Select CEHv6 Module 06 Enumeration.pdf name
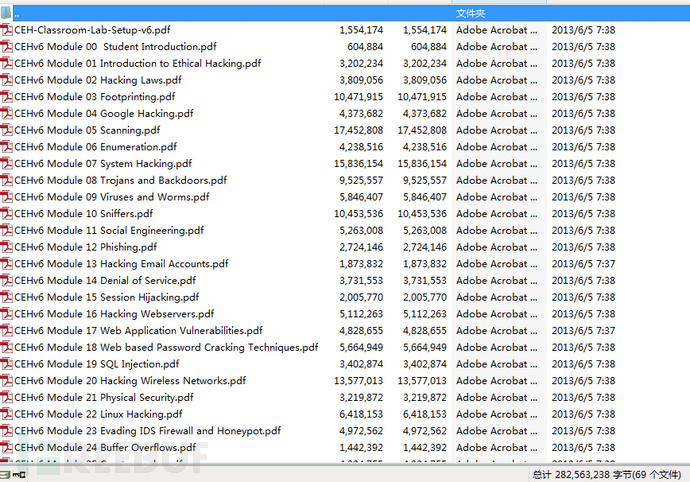The image size is (690, 482). point(95,147)
